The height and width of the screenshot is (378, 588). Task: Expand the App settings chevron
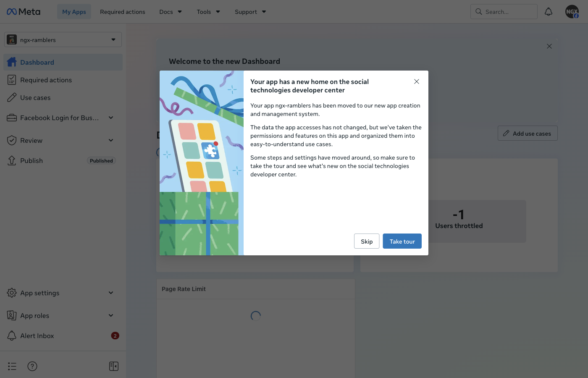point(111,293)
